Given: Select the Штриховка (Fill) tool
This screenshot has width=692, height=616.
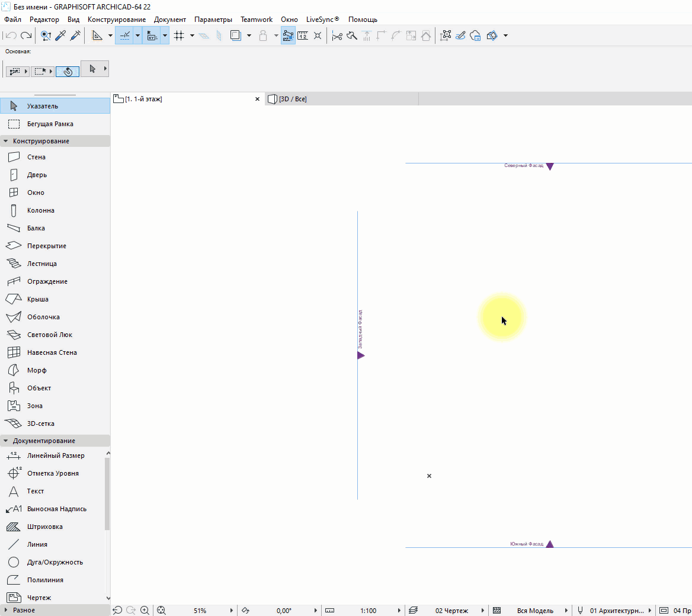Looking at the screenshot, I should tap(44, 527).
